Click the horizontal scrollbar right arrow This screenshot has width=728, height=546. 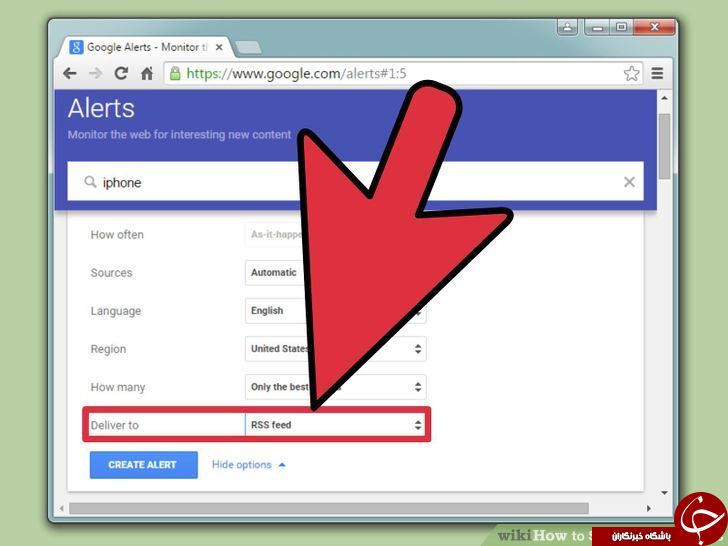tap(649, 508)
